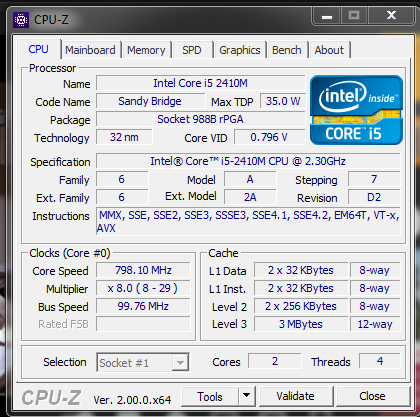Click the Intel Core i5 logo badge
This screenshot has width=420, height=417.
356,110
